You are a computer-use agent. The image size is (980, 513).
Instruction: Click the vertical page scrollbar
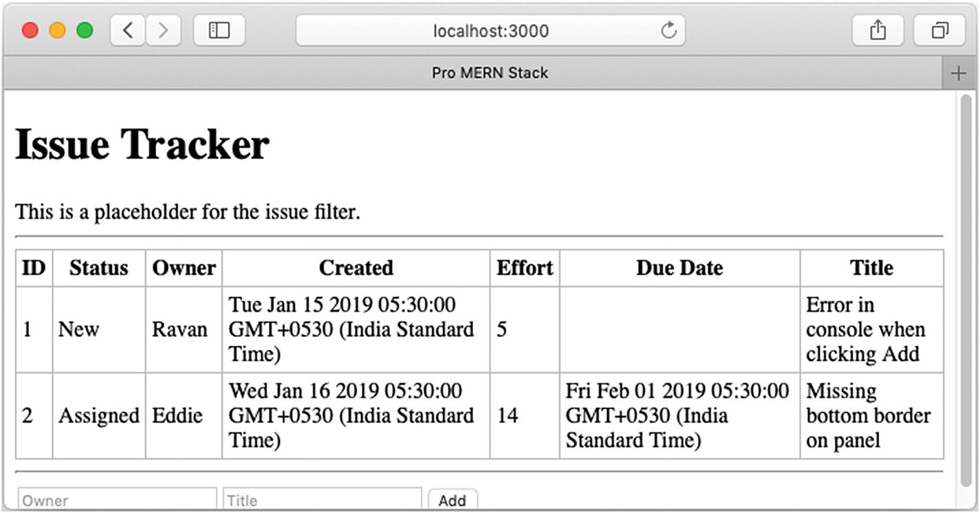point(966,289)
